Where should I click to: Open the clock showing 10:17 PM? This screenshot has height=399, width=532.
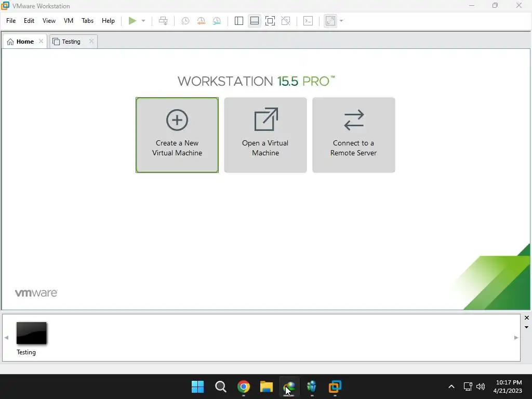pos(508,387)
